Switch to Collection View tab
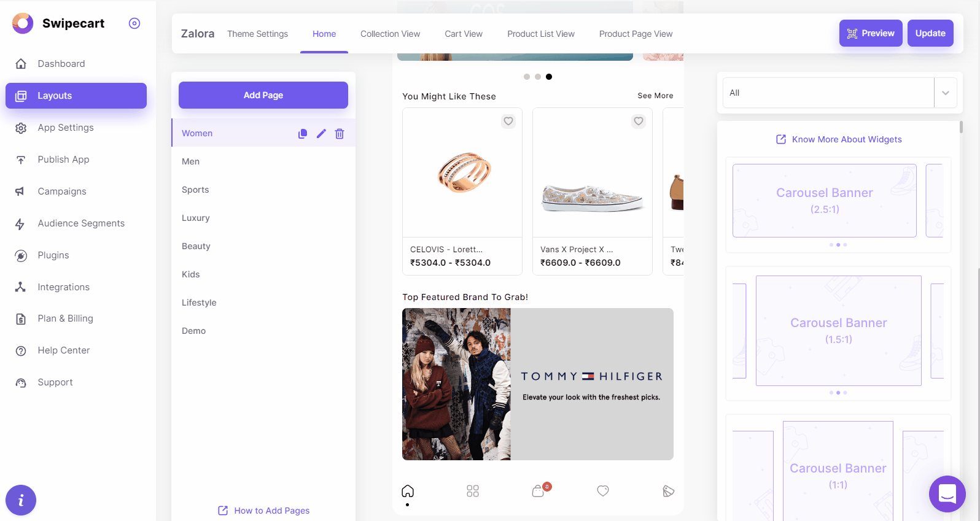The image size is (980, 521). [x=390, y=34]
